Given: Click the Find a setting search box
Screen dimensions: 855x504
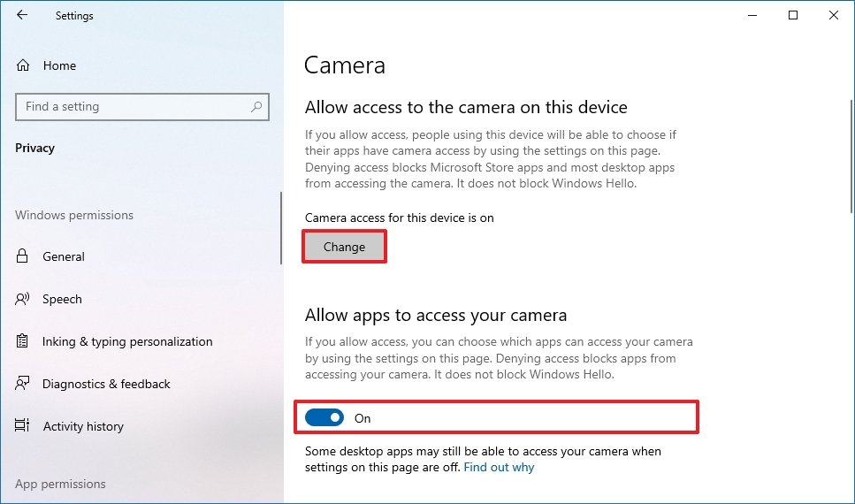Looking at the screenshot, I should coord(133,107).
